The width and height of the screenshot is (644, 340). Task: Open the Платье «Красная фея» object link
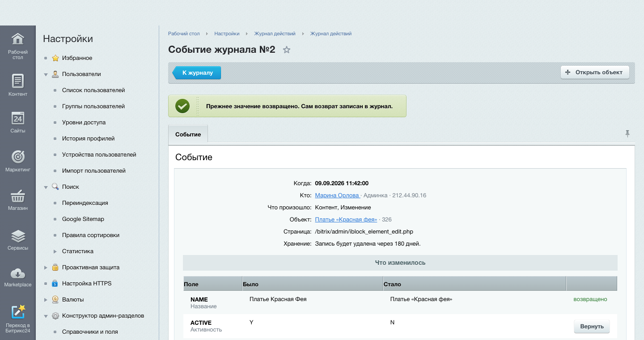pyautogui.click(x=346, y=220)
